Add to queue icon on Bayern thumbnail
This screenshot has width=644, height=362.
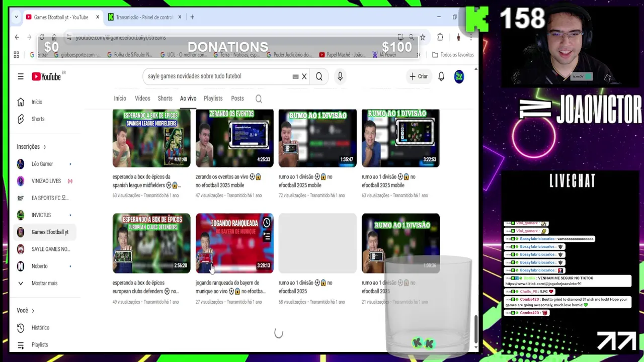[267, 236]
